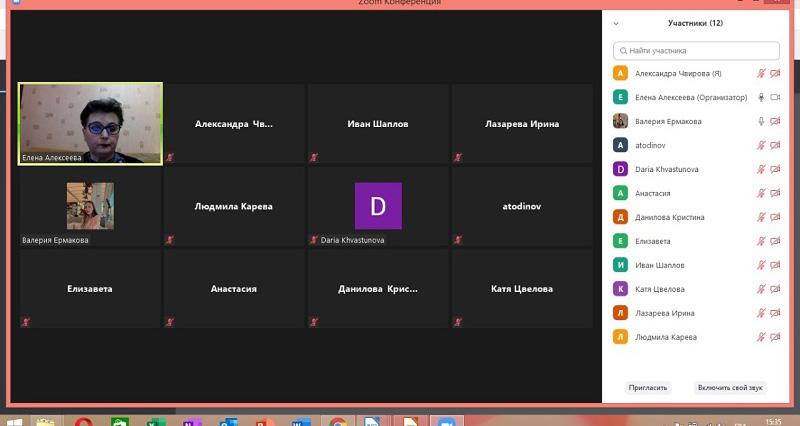800x426 pixels.
Task: Select Александра Чвирова (Я) in participant list
Action: point(678,73)
